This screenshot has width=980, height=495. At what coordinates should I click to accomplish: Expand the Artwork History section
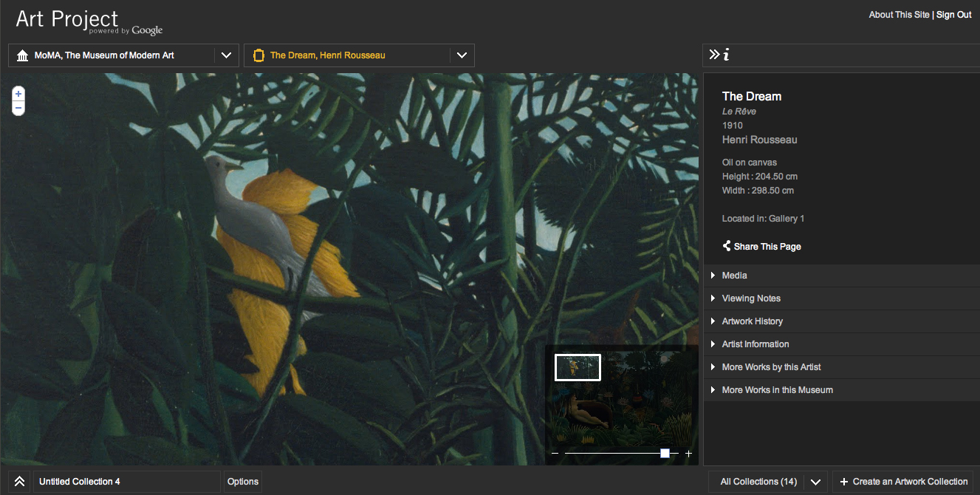841,321
